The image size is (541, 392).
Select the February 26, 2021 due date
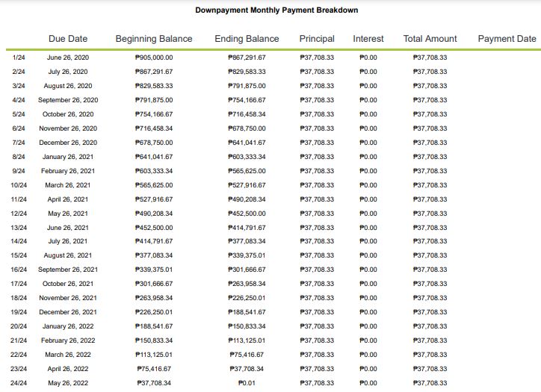pyautogui.click(x=68, y=171)
